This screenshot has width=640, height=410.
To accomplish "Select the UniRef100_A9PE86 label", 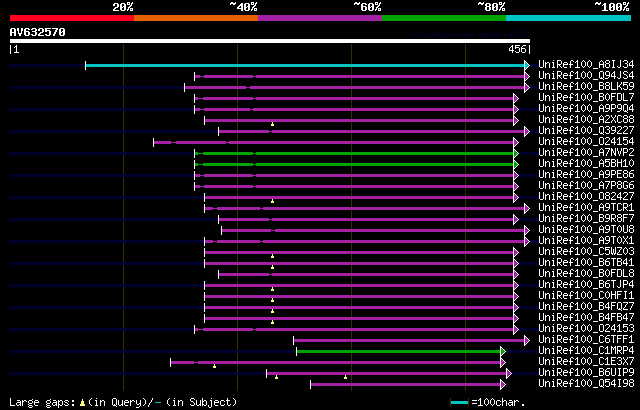I will pyautogui.click(x=586, y=175).
